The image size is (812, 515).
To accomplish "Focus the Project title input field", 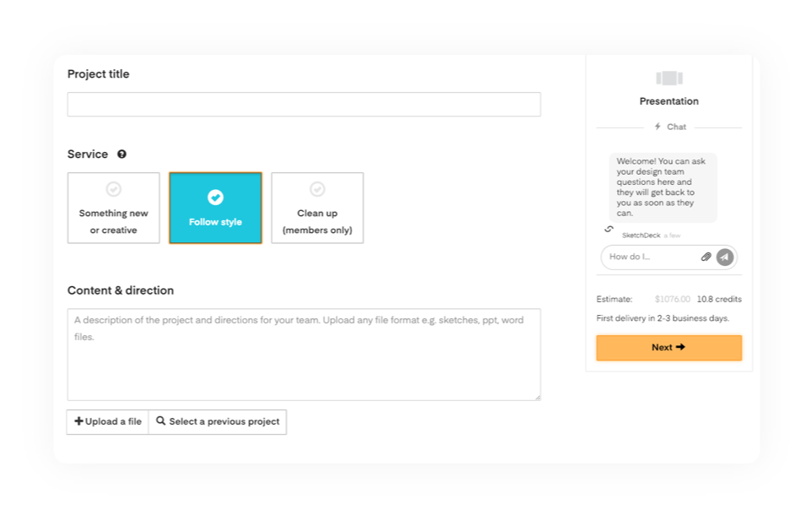I will [304, 104].
